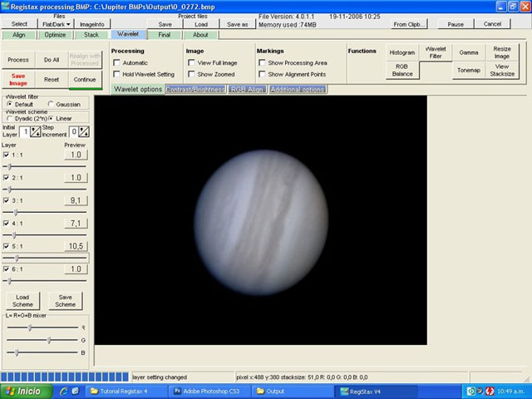The width and height of the screenshot is (532, 399).
Task: Open the RGB Balance function
Action: pyautogui.click(x=402, y=71)
